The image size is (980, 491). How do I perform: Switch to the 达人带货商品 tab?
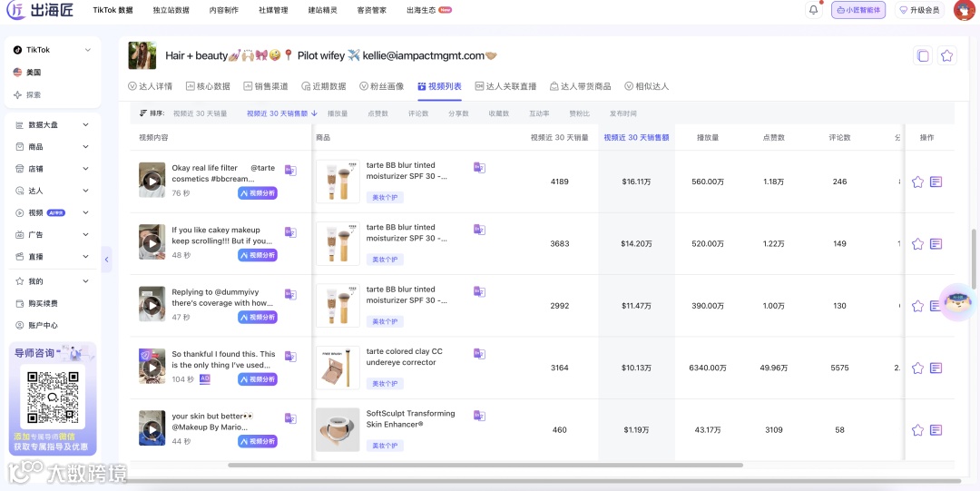(x=581, y=86)
